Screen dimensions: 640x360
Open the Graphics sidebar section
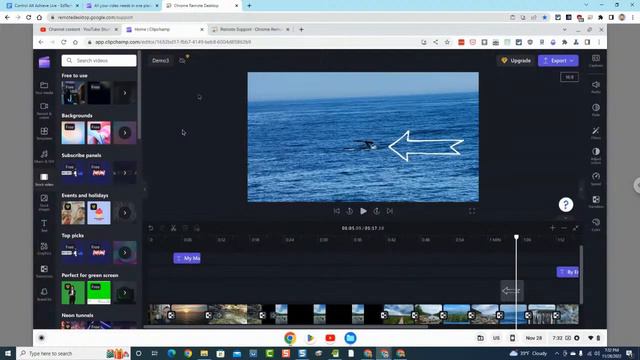44,248
